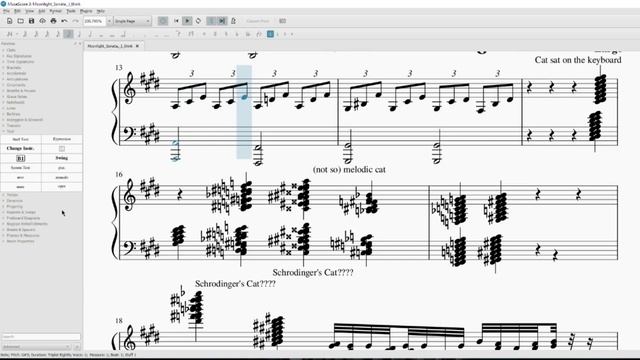Viewport: 640px width, 360px height.
Task: Toggle the metronome icon
Action: (x=233, y=21)
